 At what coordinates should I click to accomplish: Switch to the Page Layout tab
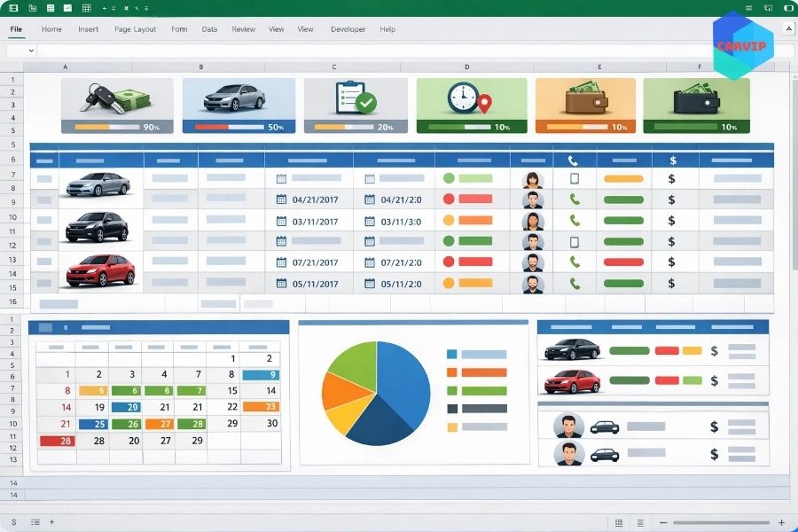coord(135,29)
